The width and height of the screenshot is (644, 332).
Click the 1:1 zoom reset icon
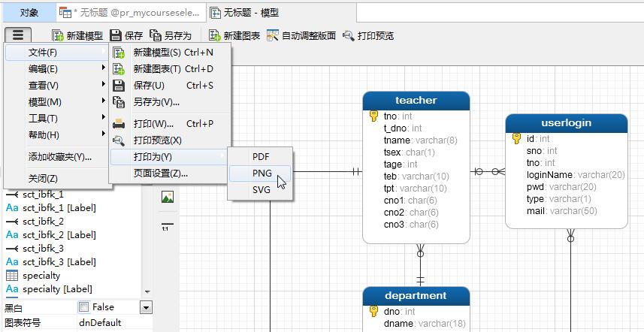point(168,227)
